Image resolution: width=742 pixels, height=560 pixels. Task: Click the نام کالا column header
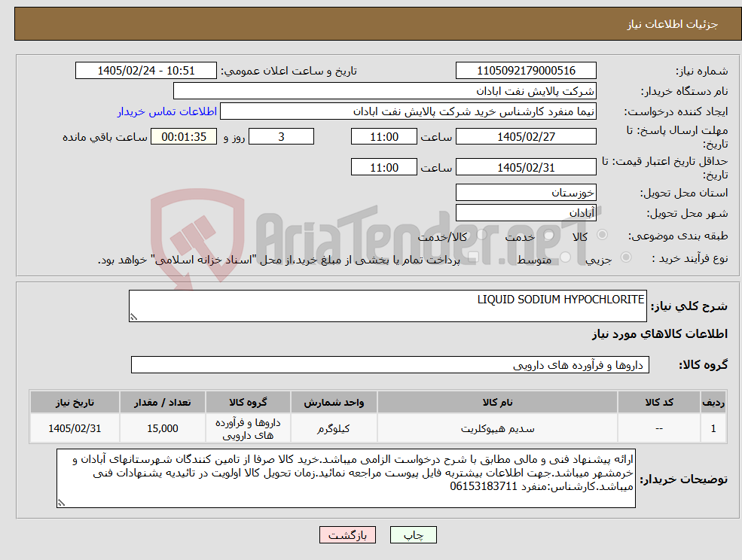(497, 402)
